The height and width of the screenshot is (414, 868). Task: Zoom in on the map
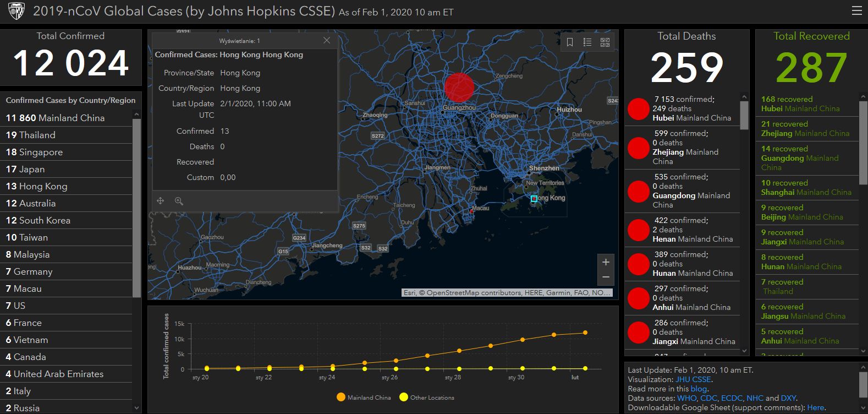(x=606, y=262)
